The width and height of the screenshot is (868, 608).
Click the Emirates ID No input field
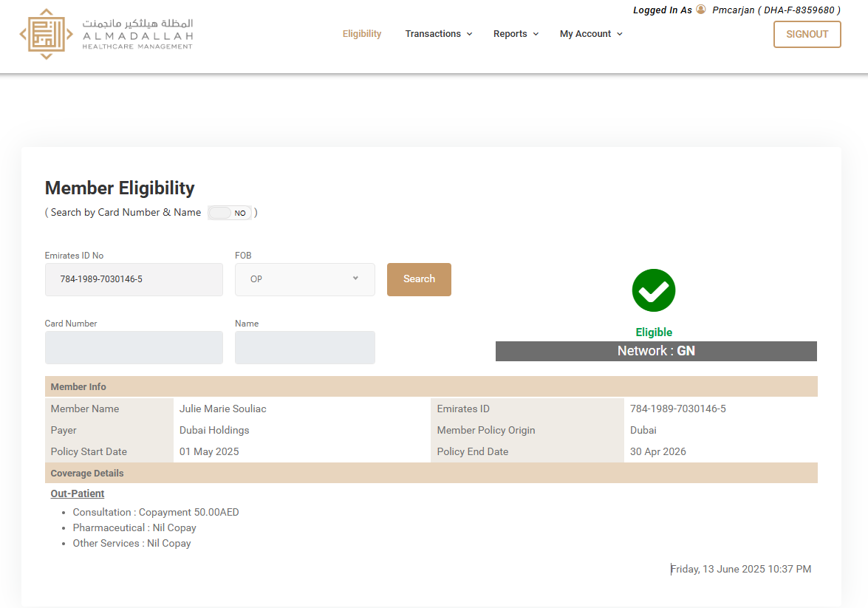134,279
